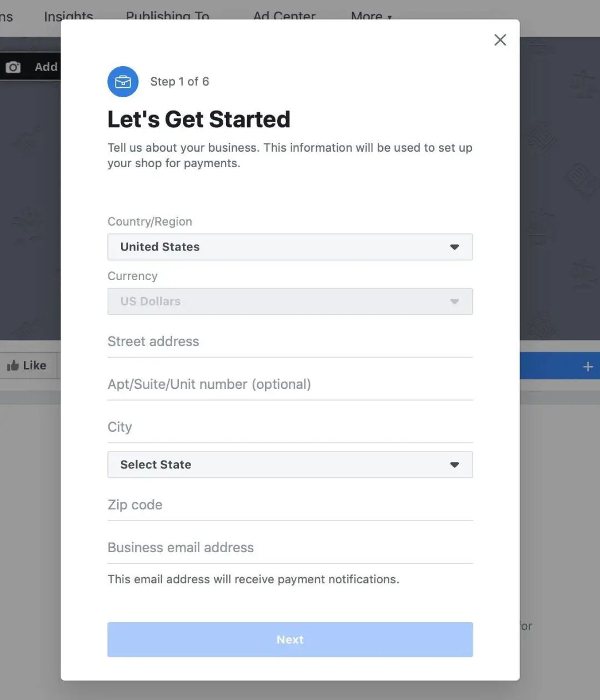Click the plus icon on the blue bar
Screen dimensions: 600x700
(x=587, y=366)
